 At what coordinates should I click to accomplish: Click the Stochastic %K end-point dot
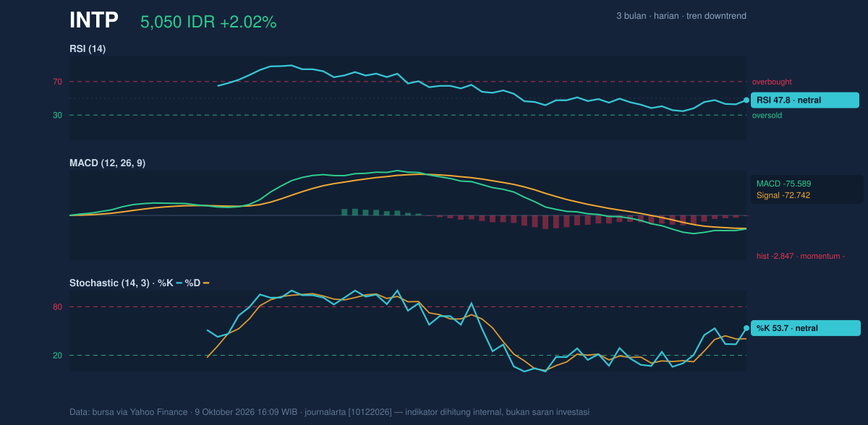(x=746, y=328)
